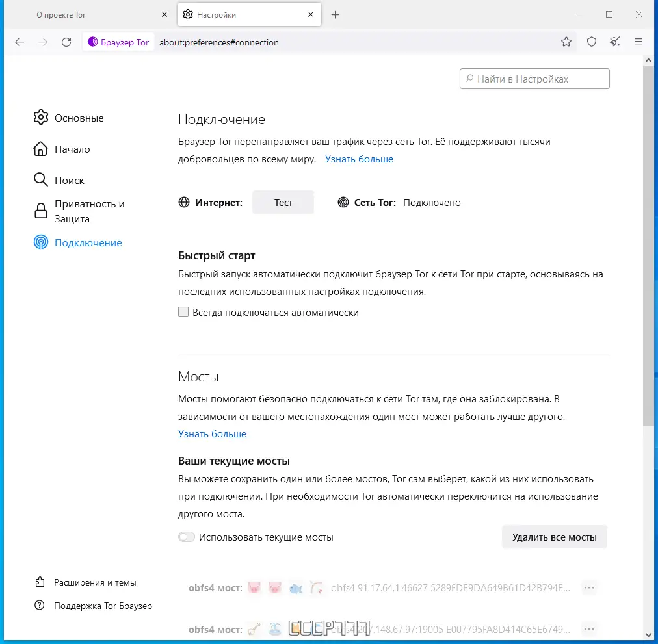The height and width of the screenshot is (644, 658).
Task: Click the Тест internet button
Action: tap(283, 202)
